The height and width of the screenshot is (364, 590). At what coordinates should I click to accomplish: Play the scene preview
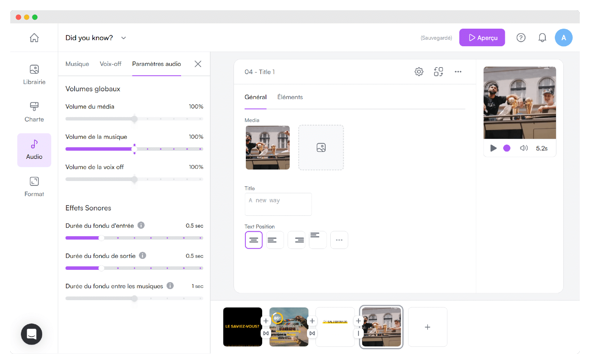click(493, 148)
